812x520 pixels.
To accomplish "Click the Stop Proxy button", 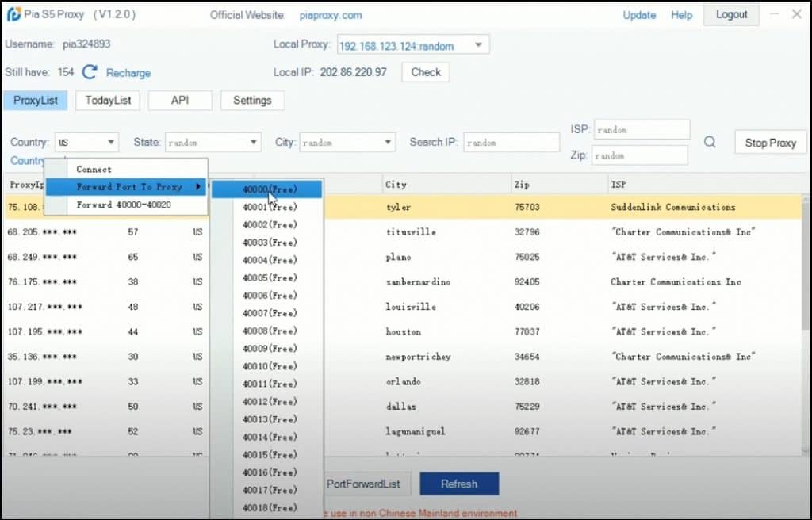I will click(x=770, y=142).
